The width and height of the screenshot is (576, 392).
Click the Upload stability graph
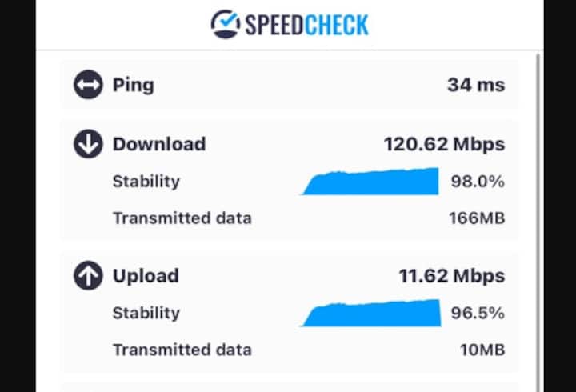tap(371, 314)
